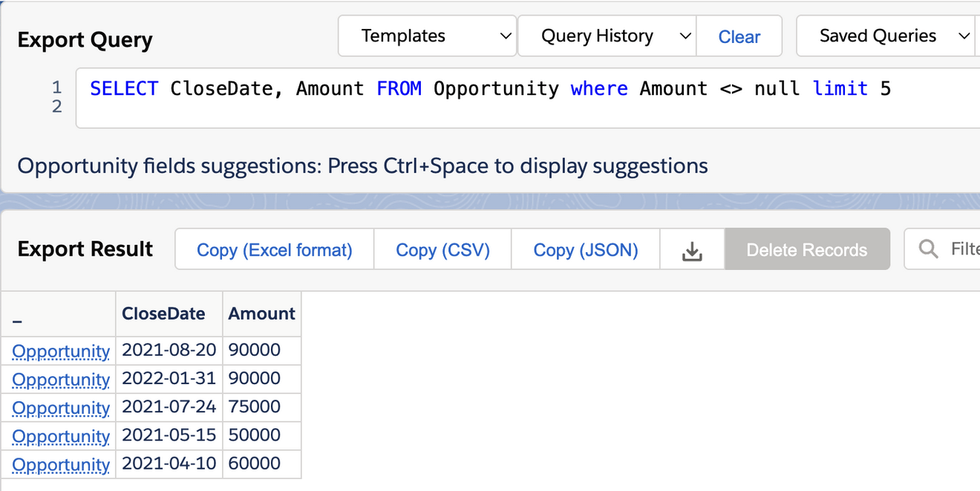Click the download results icon

click(692, 250)
